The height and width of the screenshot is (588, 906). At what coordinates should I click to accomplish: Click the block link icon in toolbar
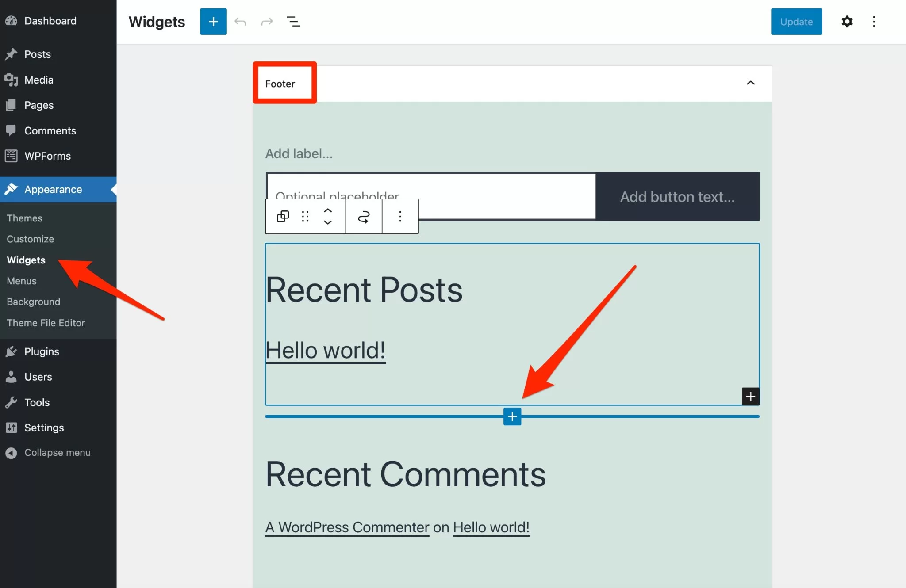tap(363, 216)
